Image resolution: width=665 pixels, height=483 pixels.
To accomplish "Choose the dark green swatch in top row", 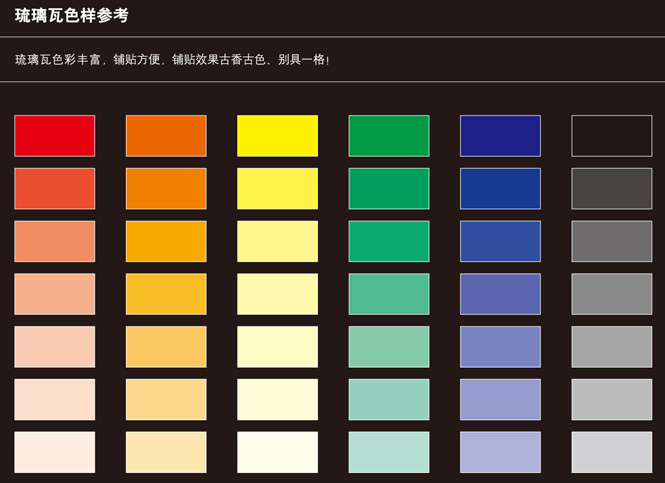I will [389, 136].
